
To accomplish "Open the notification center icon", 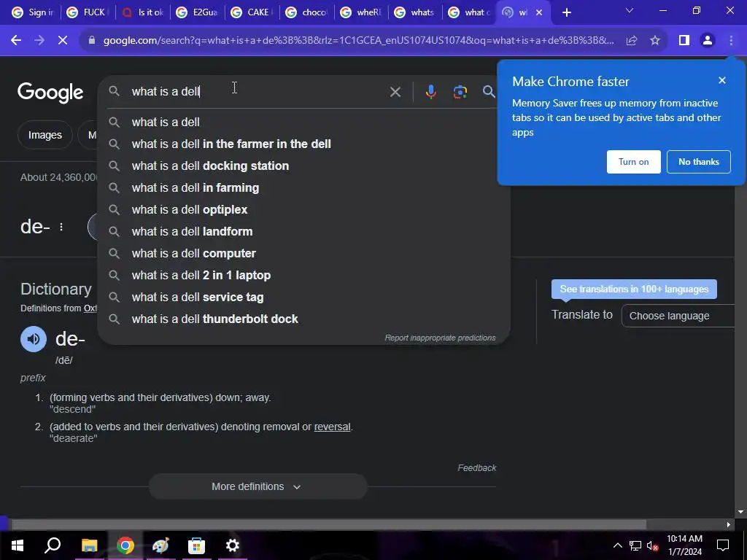I will [723, 545].
